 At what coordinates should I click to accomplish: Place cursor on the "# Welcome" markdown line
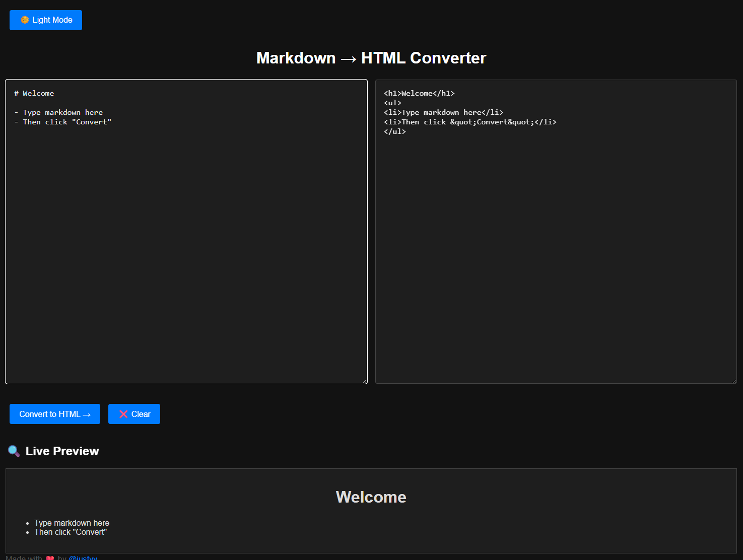[x=34, y=93]
